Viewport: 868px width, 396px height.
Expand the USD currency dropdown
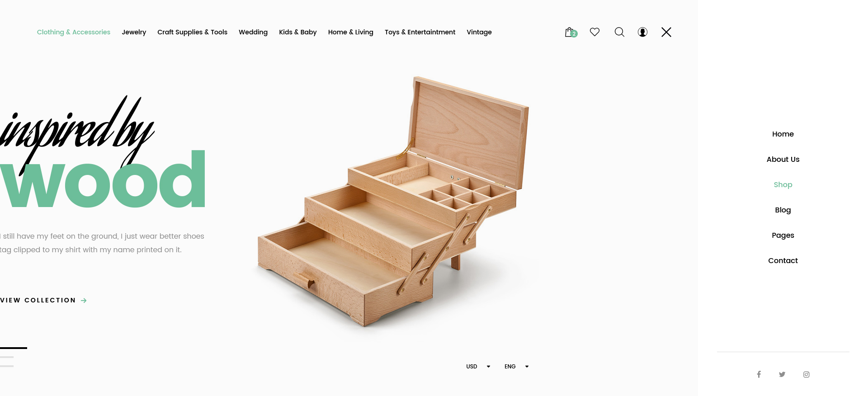pos(478,366)
